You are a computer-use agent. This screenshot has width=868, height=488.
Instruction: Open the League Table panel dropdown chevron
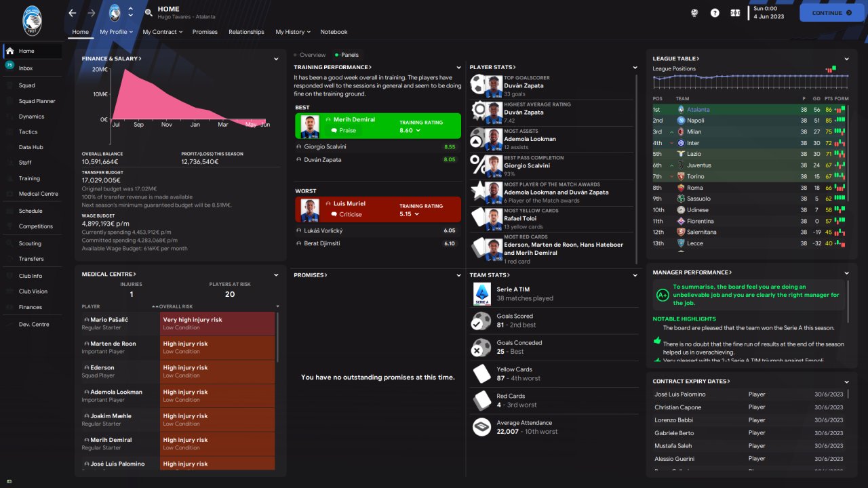[846, 59]
